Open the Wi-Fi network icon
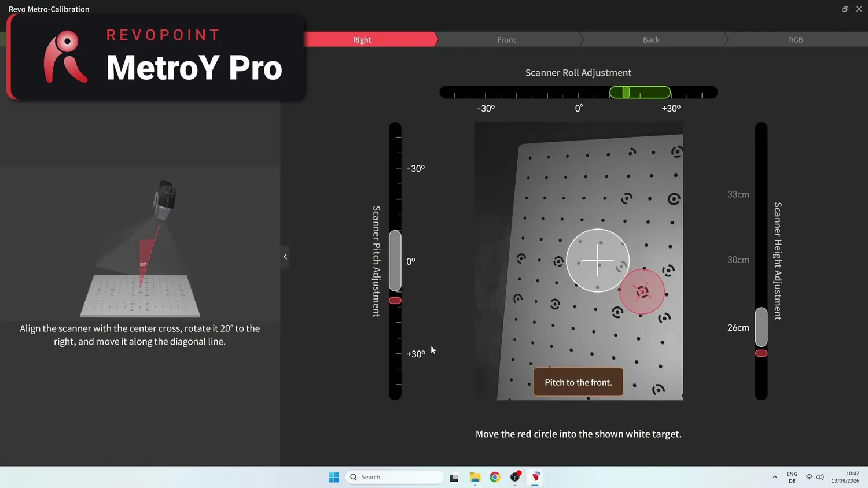This screenshot has height=488, width=868. pyautogui.click(x=809, y=477)
